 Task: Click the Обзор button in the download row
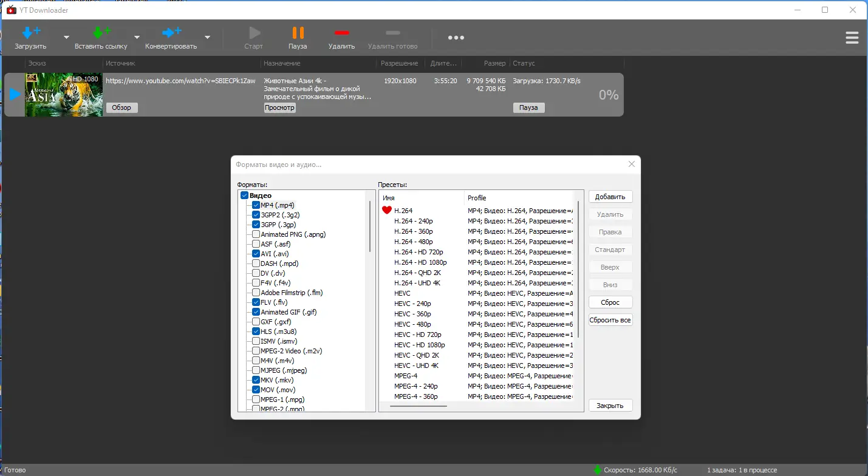pyautogui.click(x=121, y=107)
